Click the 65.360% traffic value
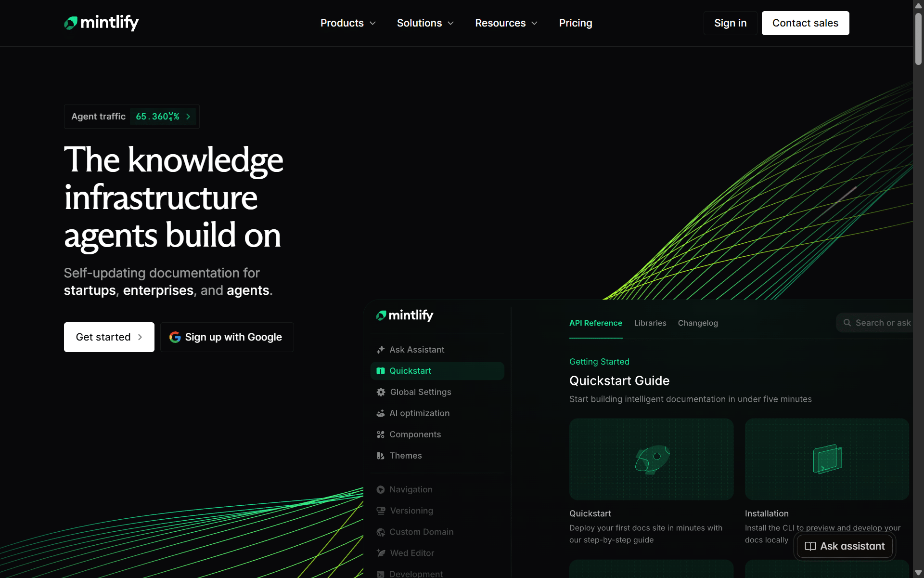924x578 pixels. 157,117
